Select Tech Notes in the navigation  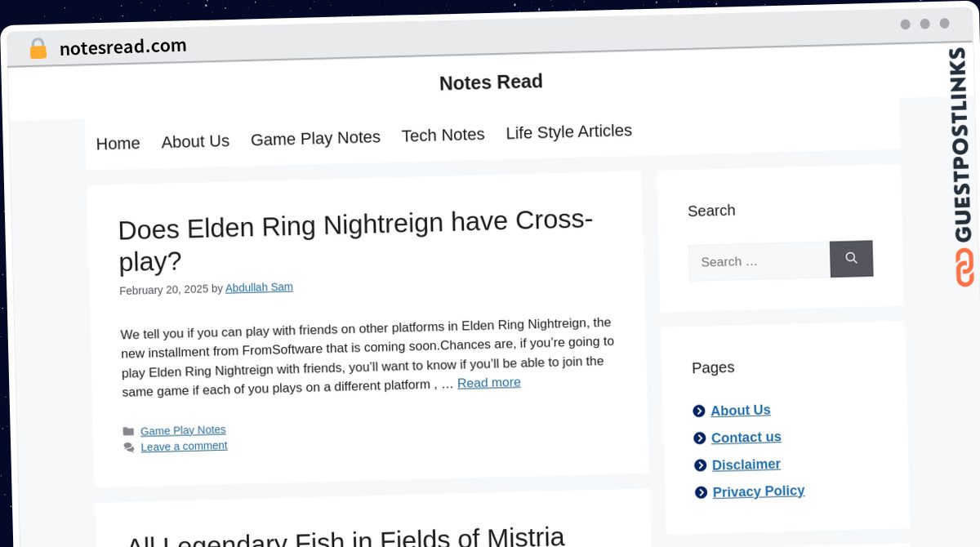click(x=443, y=135)
